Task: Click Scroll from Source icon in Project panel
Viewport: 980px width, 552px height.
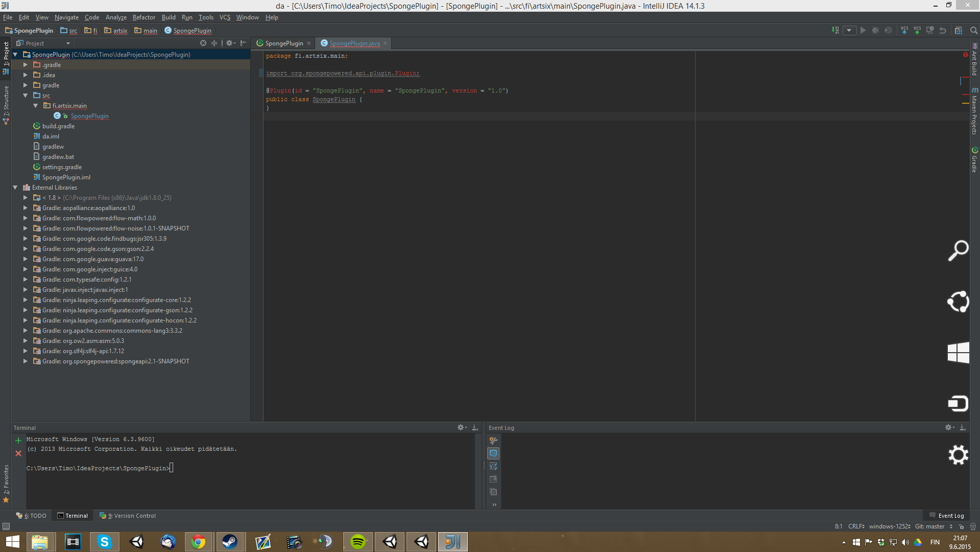Action: point(203,43)
